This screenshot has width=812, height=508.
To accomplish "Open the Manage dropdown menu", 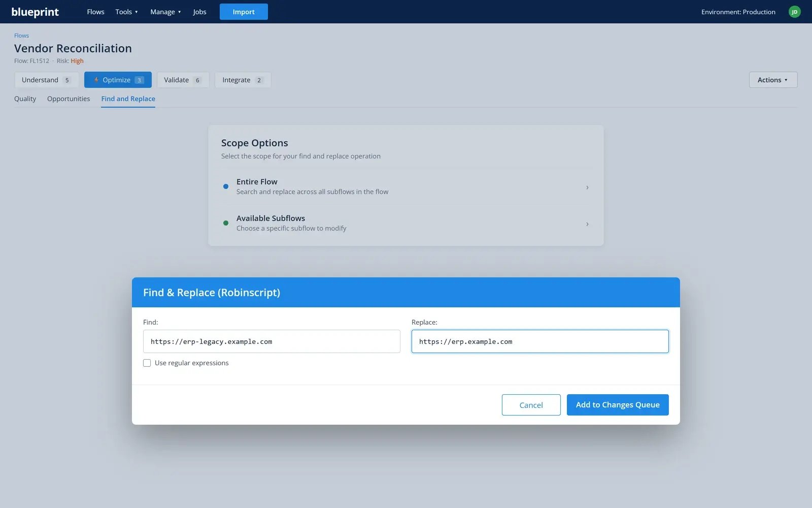I will pos(165,12).
